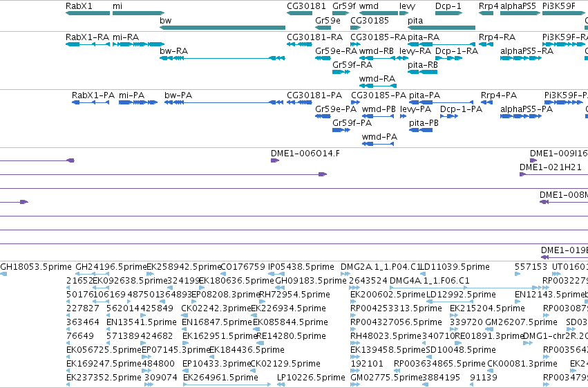Open the DMG4A.1_1.F06.C1 EST label
Screen dimensions: 588x388
coord(430,281)
